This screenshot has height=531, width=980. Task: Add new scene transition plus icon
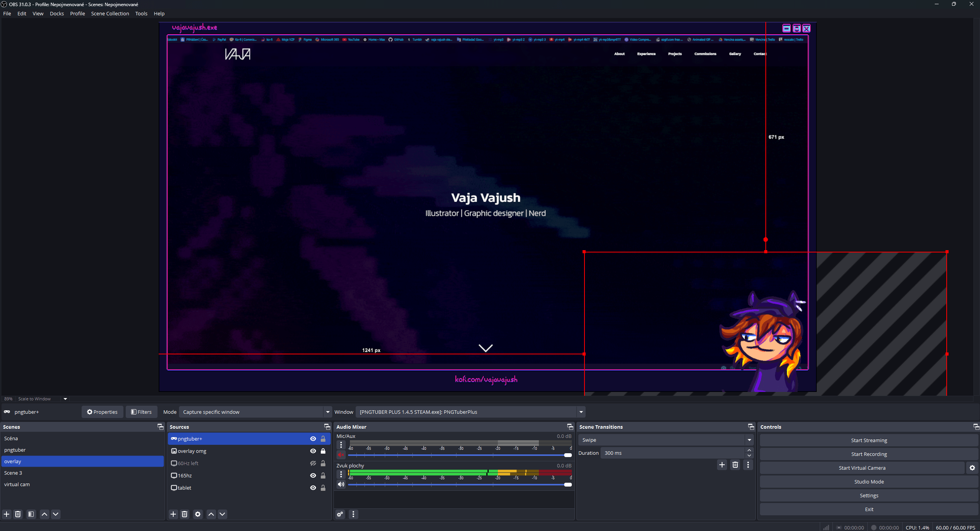coord(722,465)
